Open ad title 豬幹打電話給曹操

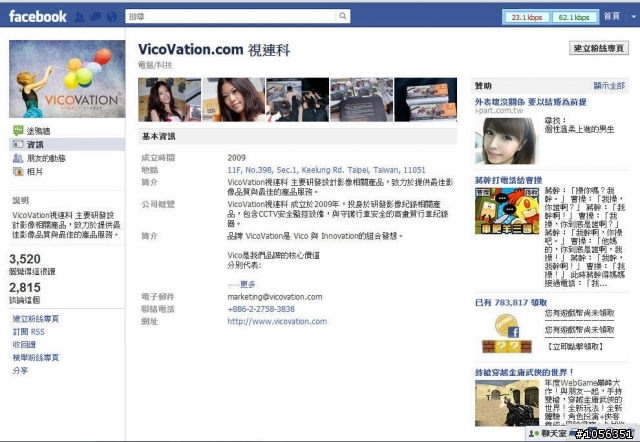509,180
